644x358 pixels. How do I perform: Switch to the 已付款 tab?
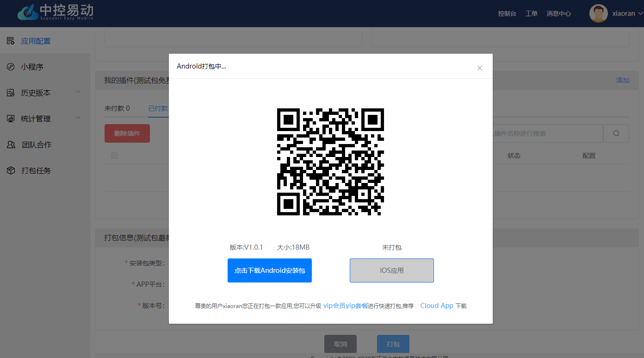pos(158,108)
